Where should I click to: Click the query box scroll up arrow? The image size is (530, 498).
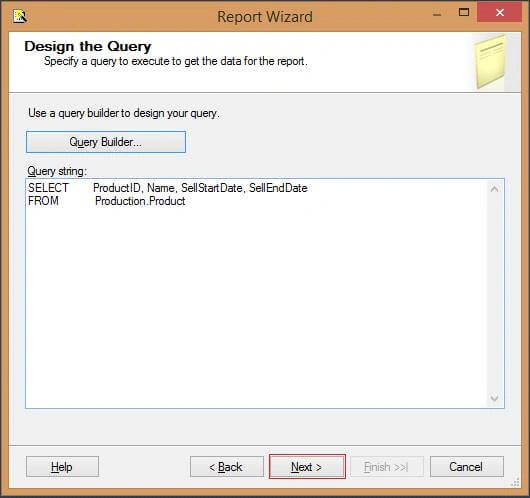coord(495,189)
